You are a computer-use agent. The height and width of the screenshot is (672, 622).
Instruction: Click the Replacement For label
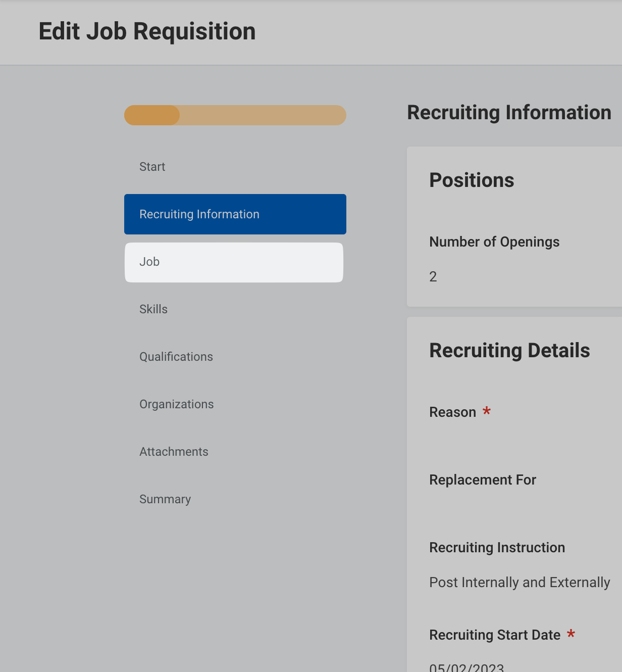[483, 480]
